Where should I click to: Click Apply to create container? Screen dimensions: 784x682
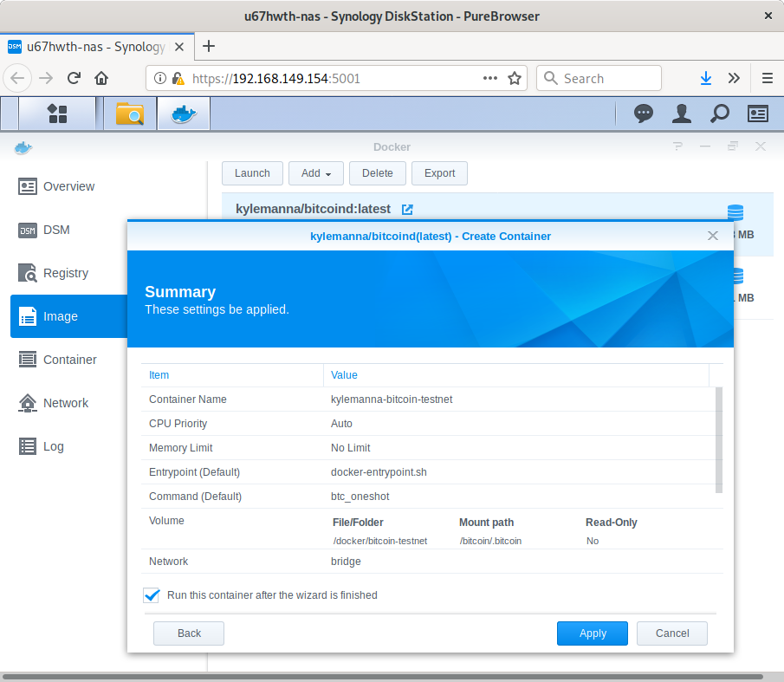click(x=593, y=633)
